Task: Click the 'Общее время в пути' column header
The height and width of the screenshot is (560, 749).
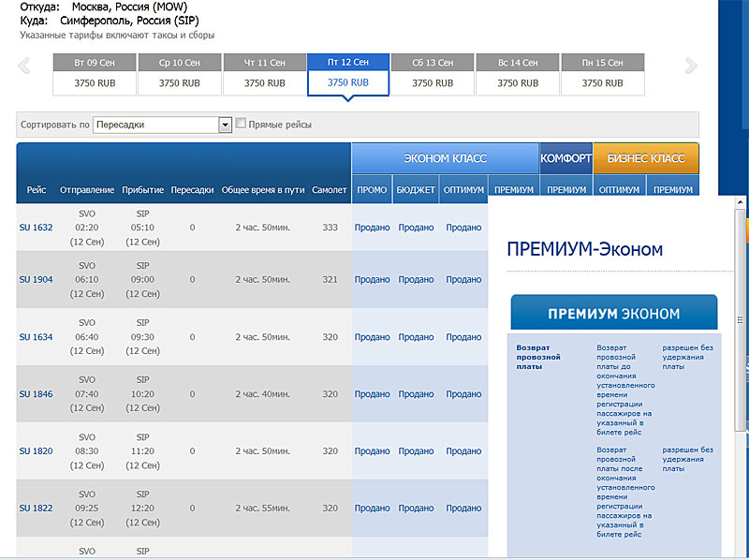Action: click(263, 190)
